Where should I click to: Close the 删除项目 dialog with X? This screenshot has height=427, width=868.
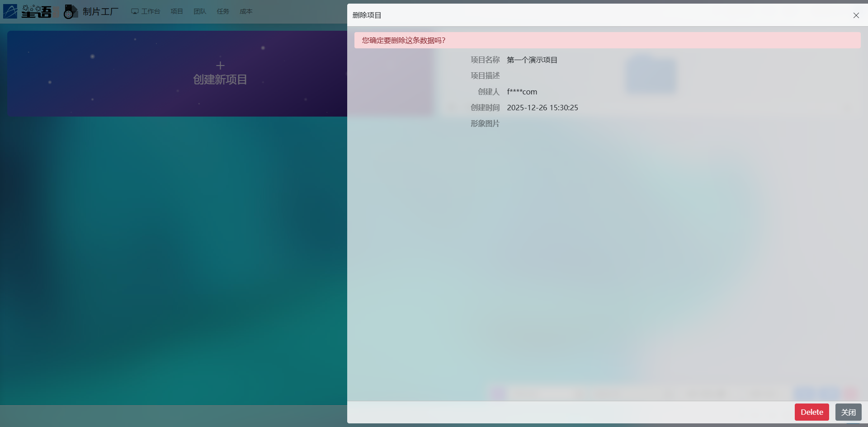[x=856, y=15]
